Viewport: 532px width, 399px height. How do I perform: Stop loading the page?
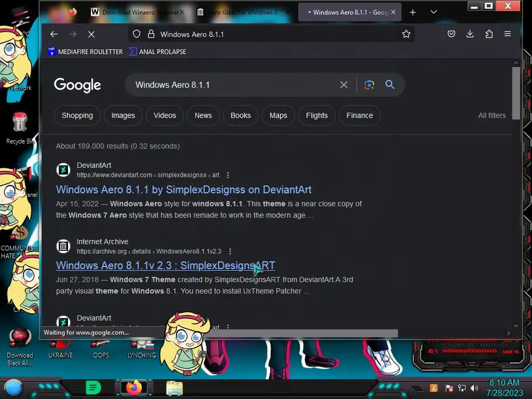91,34
